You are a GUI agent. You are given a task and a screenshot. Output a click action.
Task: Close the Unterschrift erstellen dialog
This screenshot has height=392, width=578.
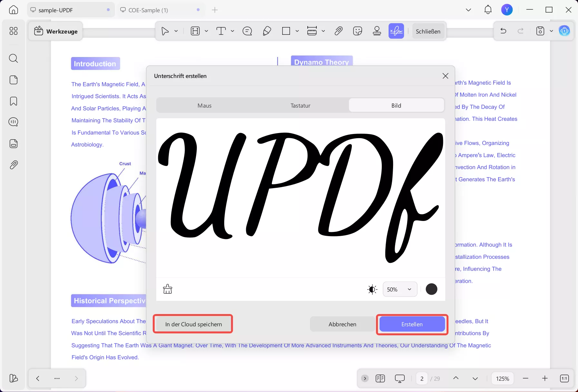(x=445, y=76)
